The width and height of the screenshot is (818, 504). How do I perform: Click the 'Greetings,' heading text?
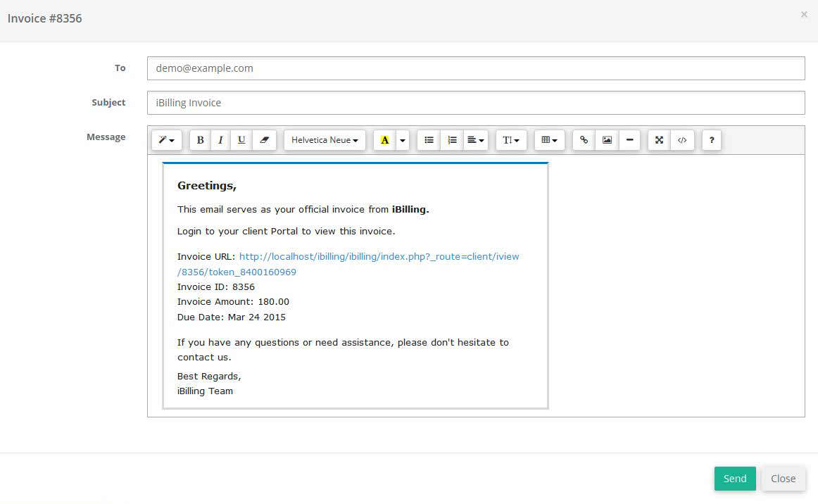point(206,186)
